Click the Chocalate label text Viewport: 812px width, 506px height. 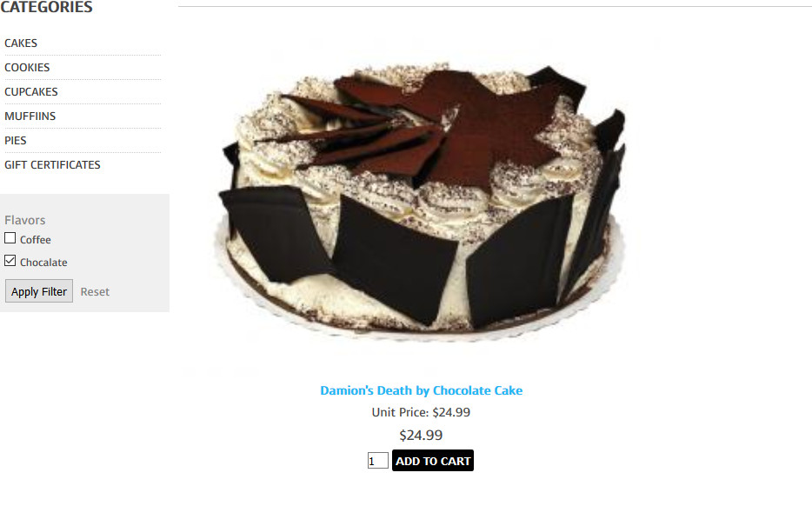click(x=43, y=263)
